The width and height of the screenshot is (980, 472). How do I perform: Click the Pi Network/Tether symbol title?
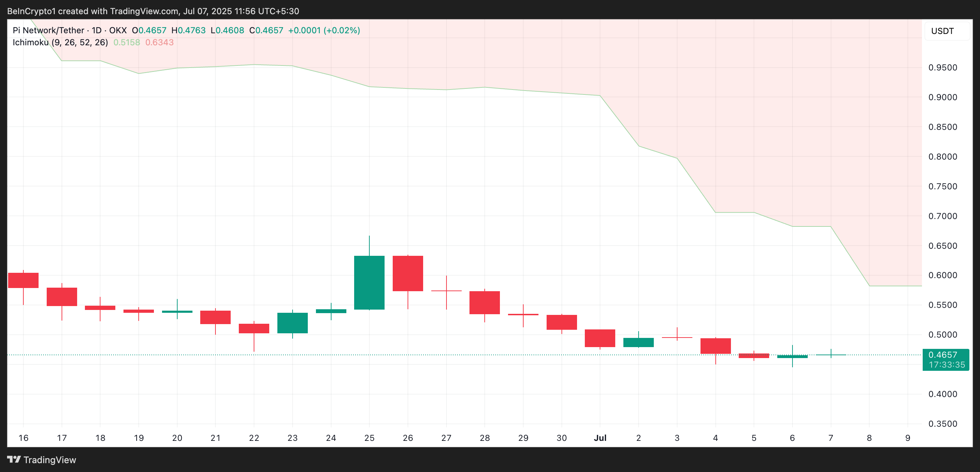click(x=48, y=30)
